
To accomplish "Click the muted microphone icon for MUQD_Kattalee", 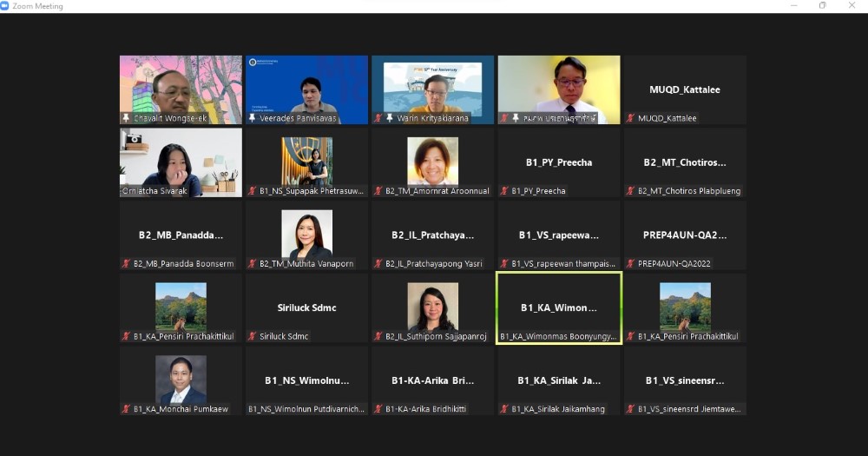I will 630,118.
